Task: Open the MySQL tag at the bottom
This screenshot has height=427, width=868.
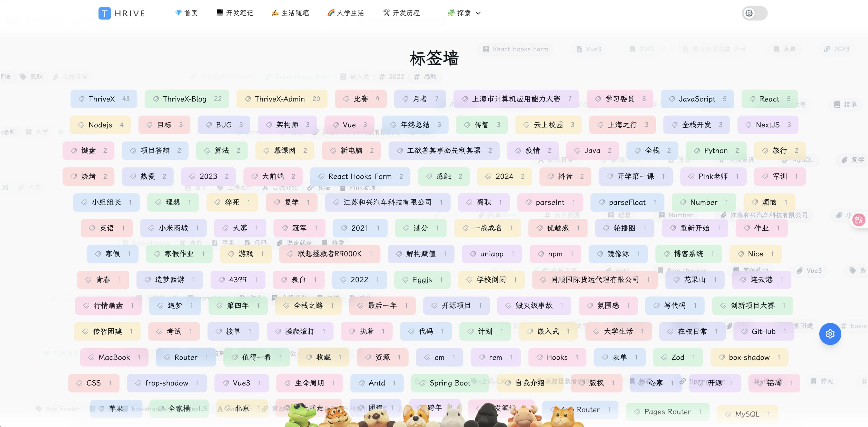Action: (747, 414)
